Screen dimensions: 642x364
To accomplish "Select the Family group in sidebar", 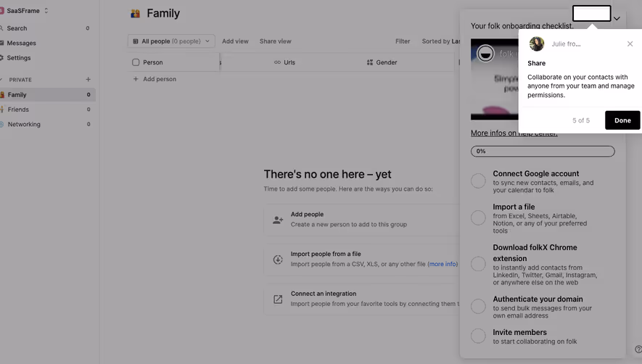I will point(47,94).
